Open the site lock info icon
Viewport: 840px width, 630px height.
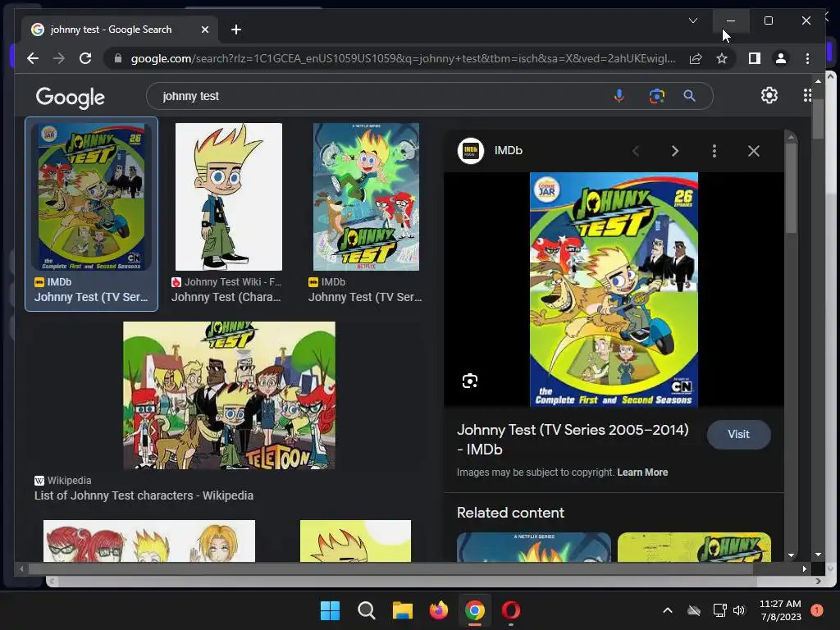click(x=118, y=58)
